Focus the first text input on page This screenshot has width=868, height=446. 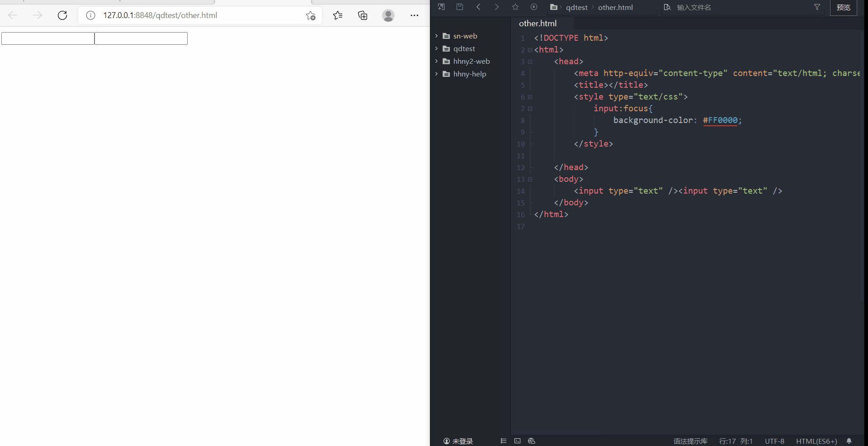(x=48, y=38)
